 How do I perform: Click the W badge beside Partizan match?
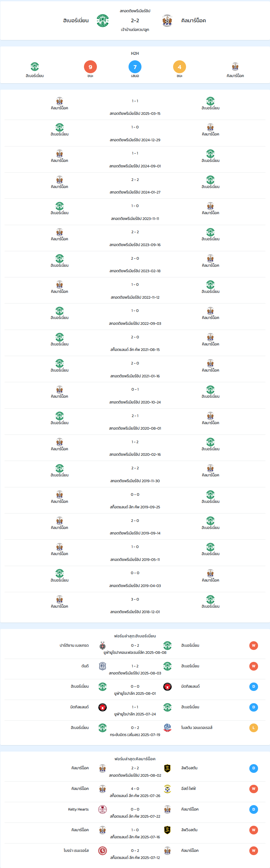coord(254,646)
